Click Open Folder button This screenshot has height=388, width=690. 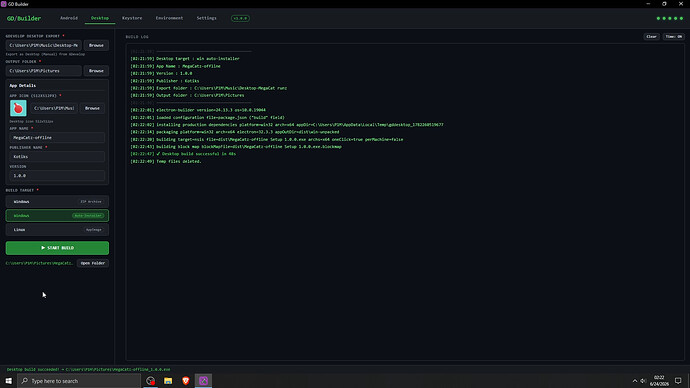coord(93,263)
